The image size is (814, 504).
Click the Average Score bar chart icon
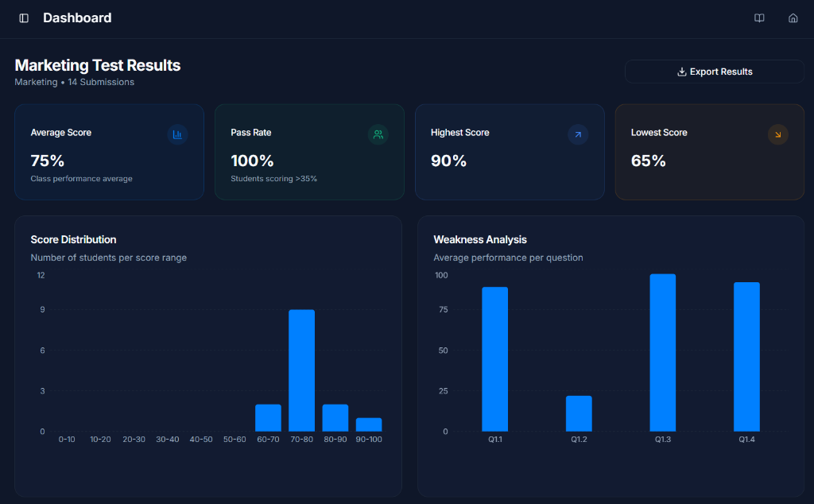[177, 134]
